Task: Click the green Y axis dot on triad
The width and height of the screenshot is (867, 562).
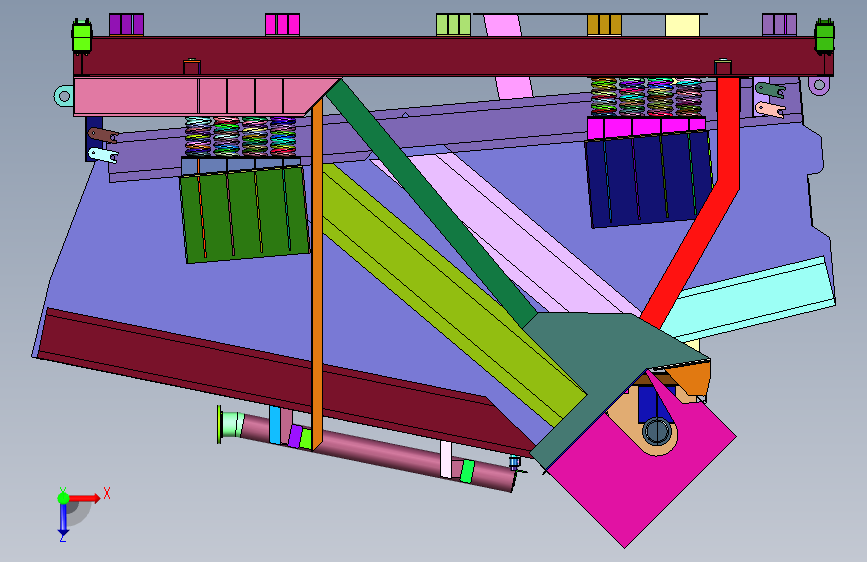Action: click(x=63, y=498)
